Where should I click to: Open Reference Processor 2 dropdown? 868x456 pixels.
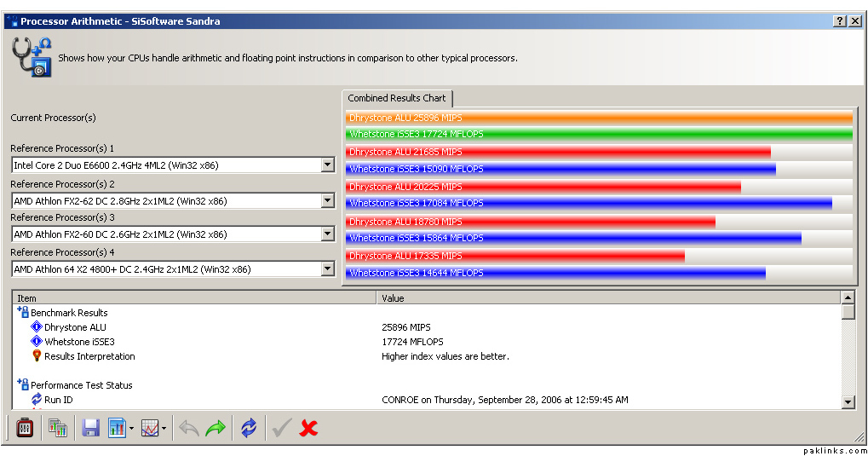[x=327, y=201]
